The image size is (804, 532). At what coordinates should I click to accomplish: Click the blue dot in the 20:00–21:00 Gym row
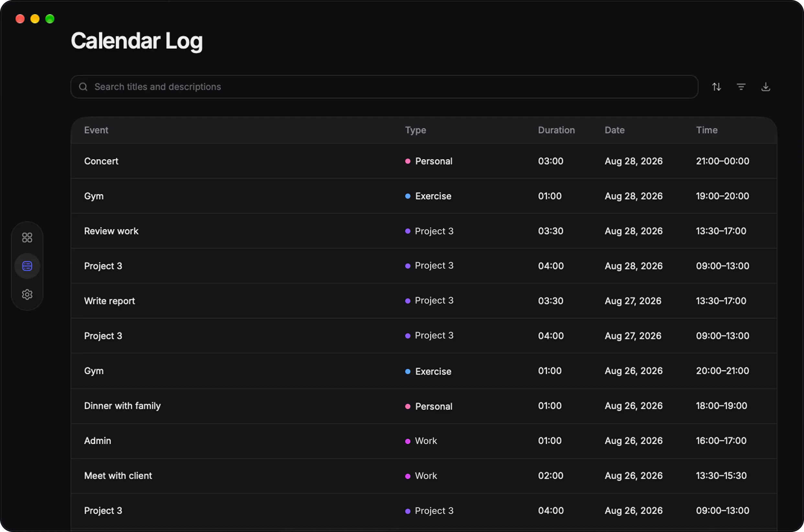[408, 371]
